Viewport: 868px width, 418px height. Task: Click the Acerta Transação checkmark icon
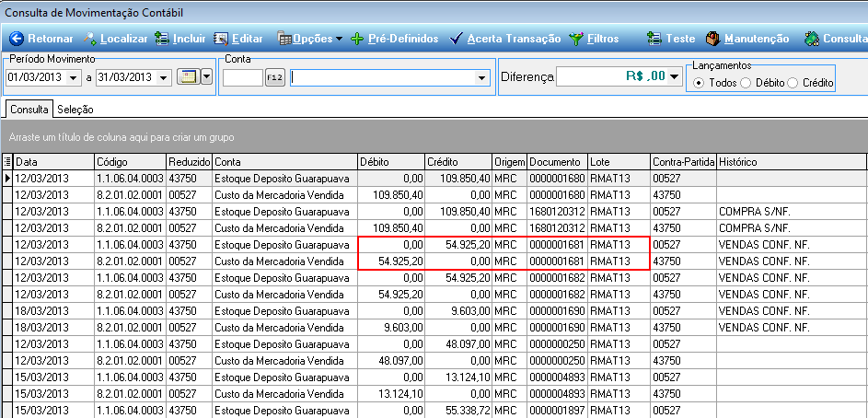(x=457, y=39)
